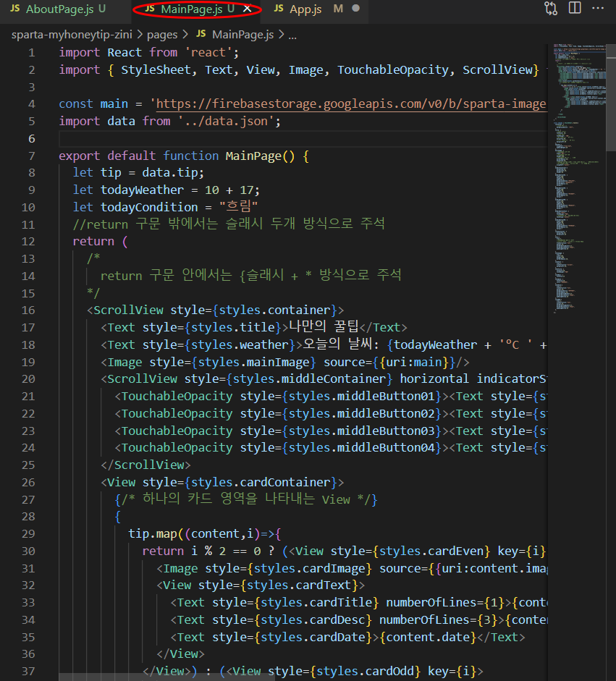Click 'styles.cardOdd' on line 37
616x681 pixels.
(x=365, y=672)
